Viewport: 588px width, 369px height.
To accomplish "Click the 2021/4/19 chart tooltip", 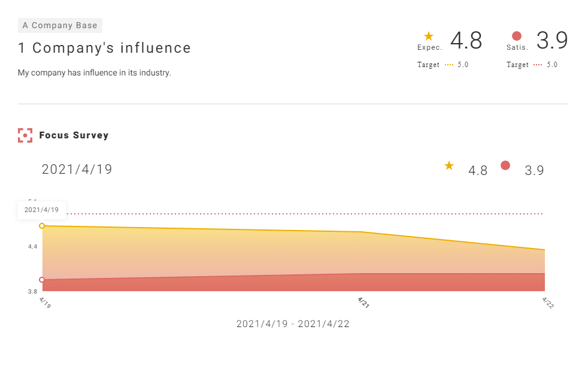I will [41, 210].
